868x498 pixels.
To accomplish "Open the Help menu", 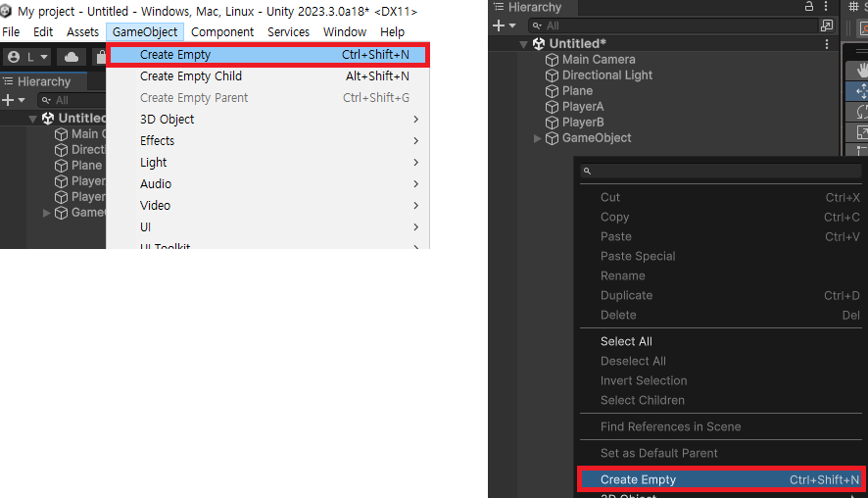I will [393, 32].
